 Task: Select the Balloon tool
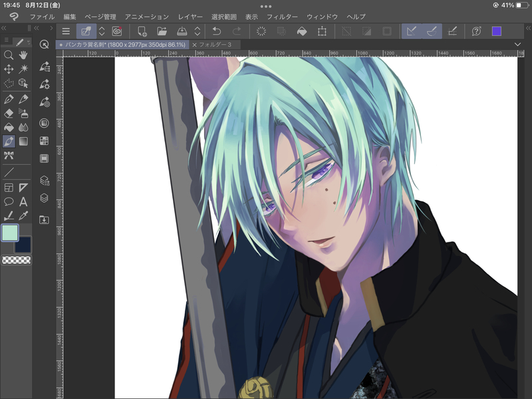click(x=9, y=201)
